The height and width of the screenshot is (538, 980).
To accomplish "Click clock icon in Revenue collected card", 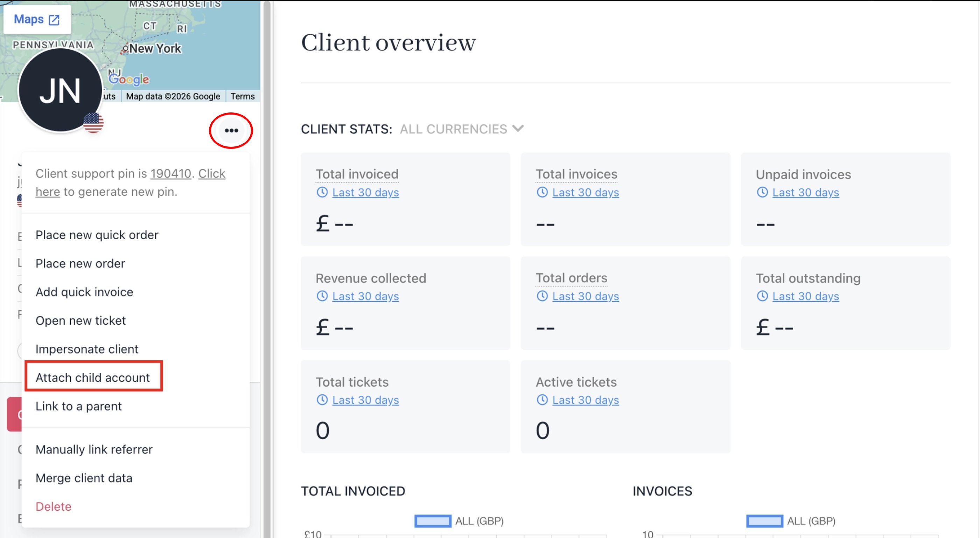I will [322, 296].
